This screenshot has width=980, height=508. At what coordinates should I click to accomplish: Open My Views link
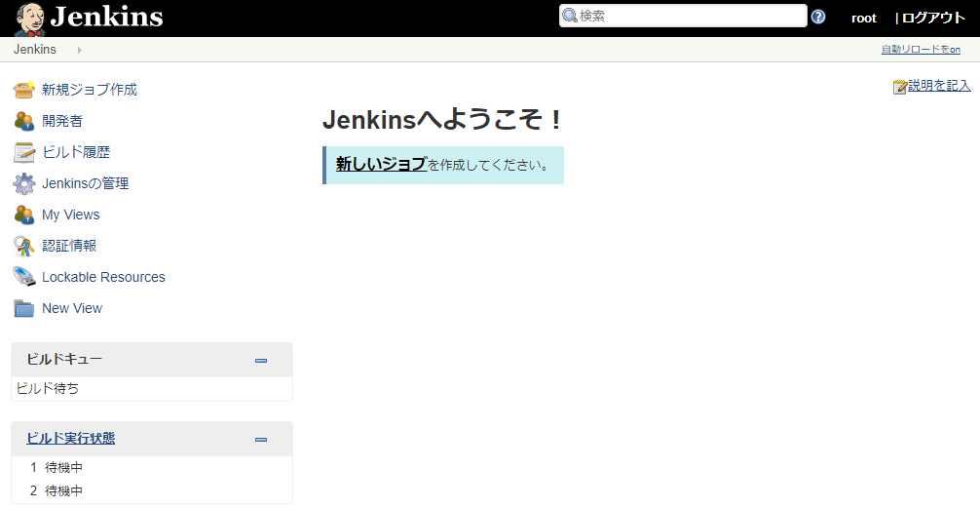[70, 215]
